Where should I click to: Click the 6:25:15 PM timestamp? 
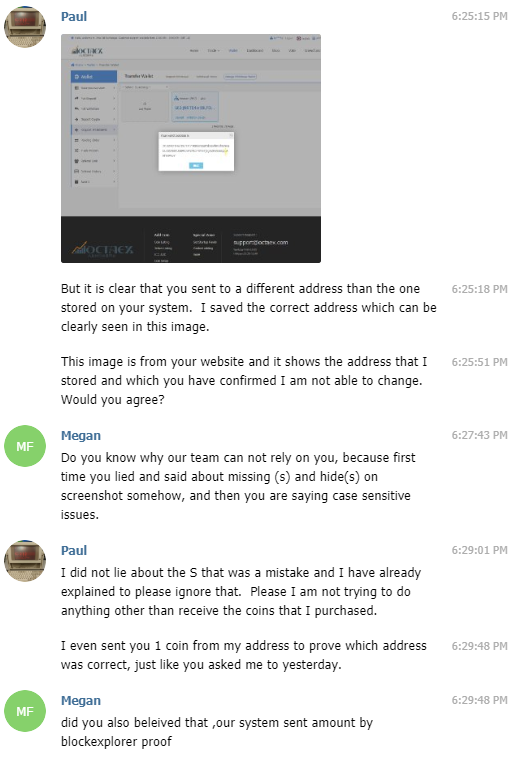coord(479,16)
